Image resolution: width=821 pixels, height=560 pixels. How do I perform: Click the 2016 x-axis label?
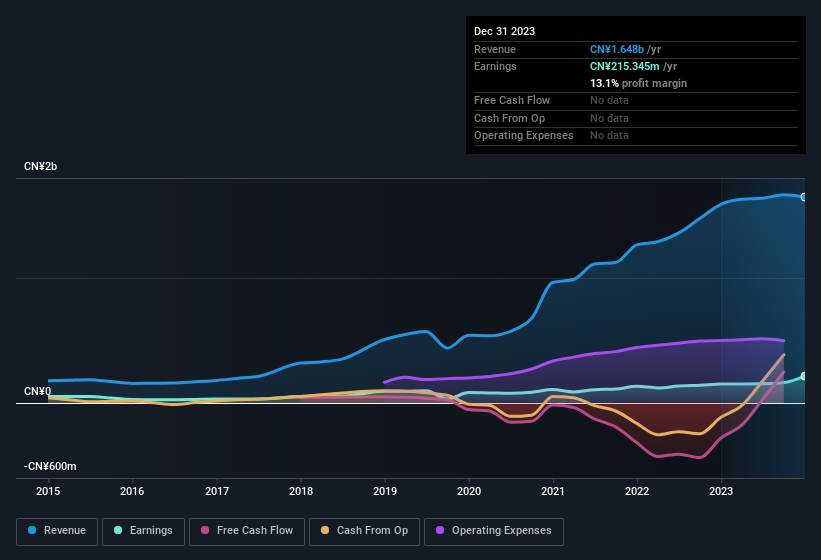click(132, 491)
